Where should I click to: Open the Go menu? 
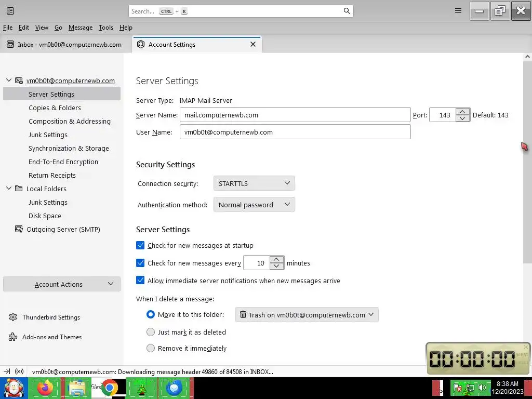pos(58,28)
